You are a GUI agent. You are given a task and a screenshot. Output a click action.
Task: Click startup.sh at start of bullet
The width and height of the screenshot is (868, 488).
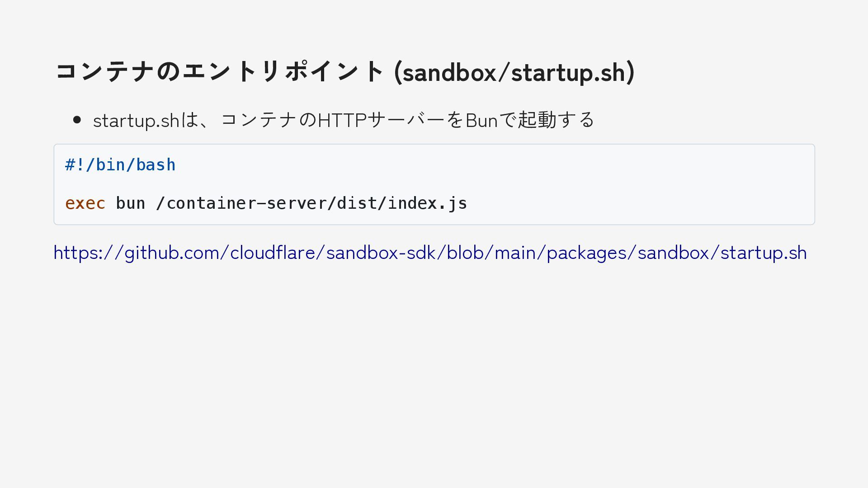coord(136,121)
